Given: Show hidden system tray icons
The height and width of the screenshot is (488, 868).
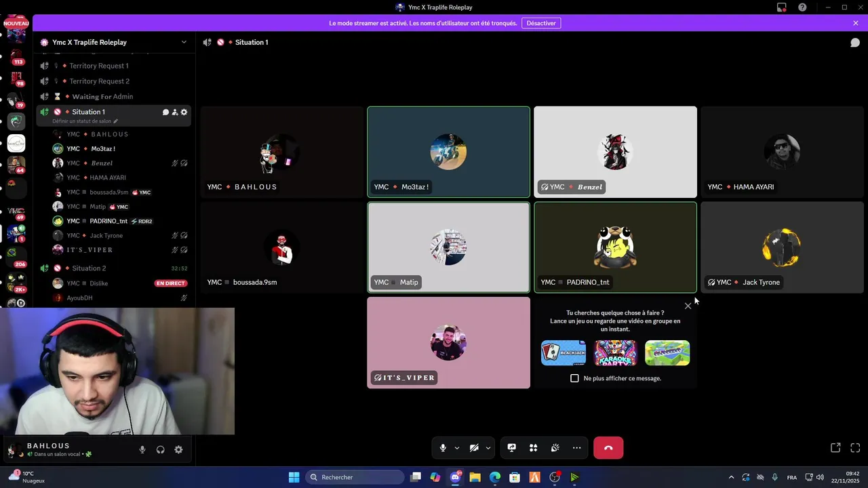Looking at the screenshot, I should click(731, 477).
